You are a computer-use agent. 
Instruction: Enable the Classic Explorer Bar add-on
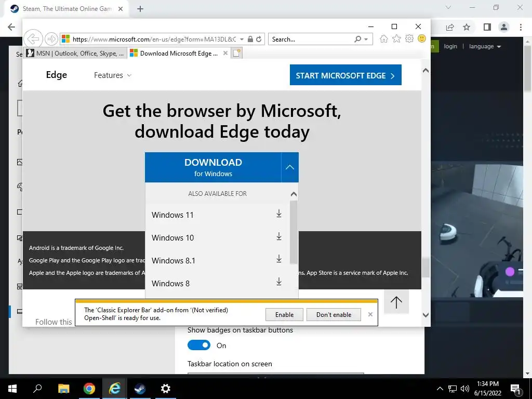point(284,314)
